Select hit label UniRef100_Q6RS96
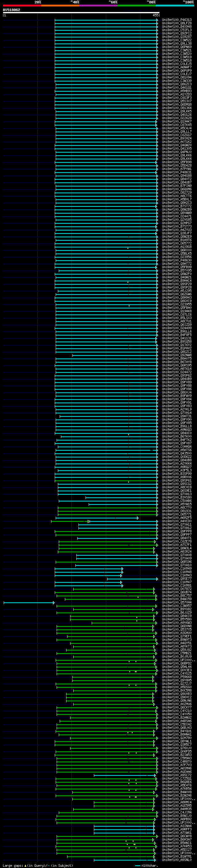Image resolution: width=197 pixels, height=868 pixels. point(176,562)
